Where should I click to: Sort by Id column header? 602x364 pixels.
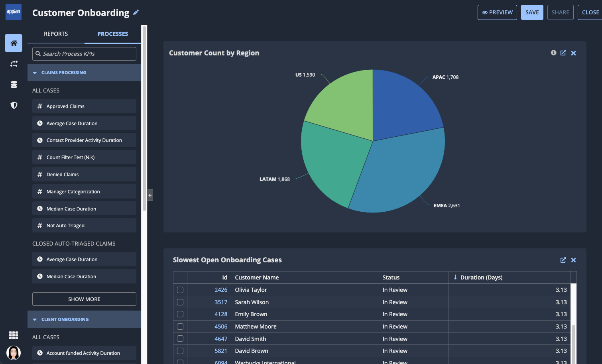coord(224,277)
